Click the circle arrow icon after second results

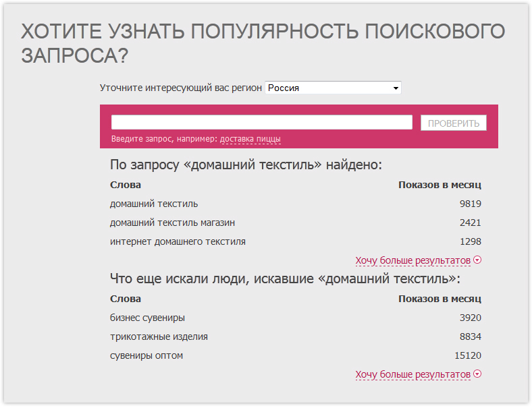pyautogui.click(x=477, y=374)
